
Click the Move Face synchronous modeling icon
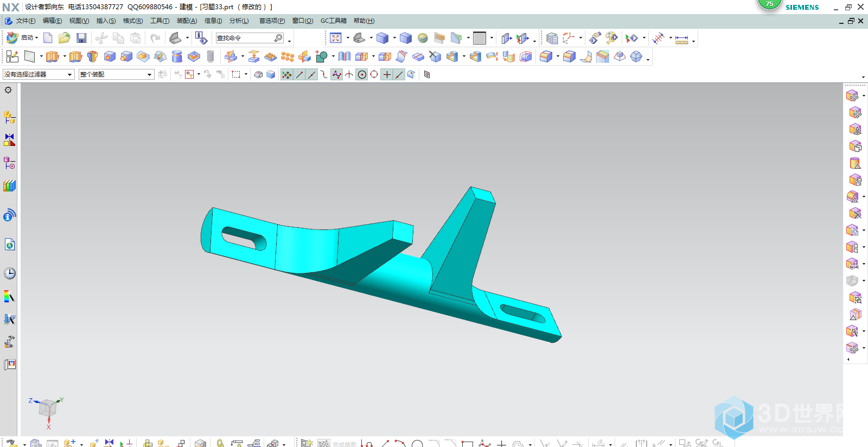pyautogui.click(x=852, y=96)
